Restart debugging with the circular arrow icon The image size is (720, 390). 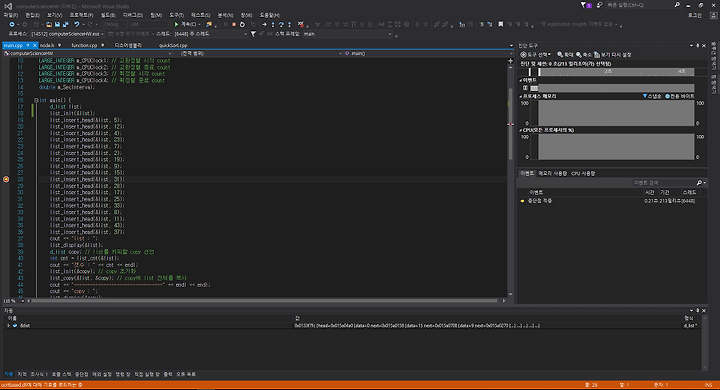coord(242,24)
